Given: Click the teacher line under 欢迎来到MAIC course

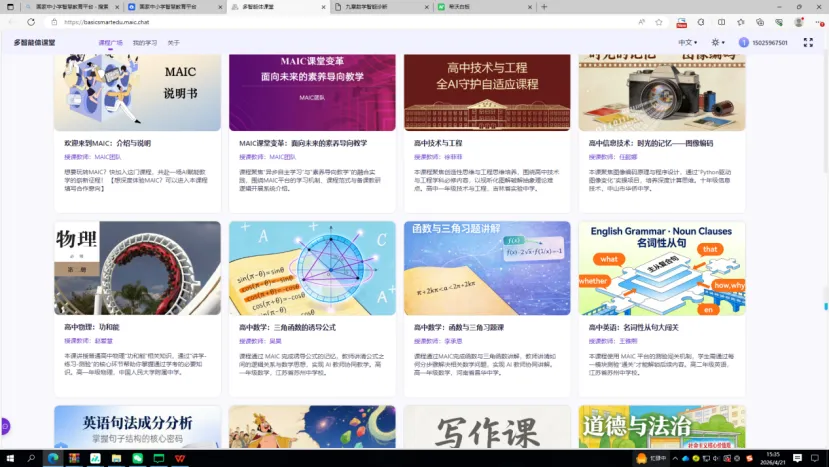Looking at the screenshot, I should click(93, 157).
